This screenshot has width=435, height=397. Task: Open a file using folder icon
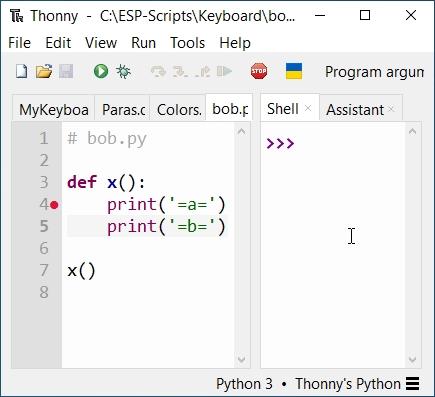coord(44,71)
